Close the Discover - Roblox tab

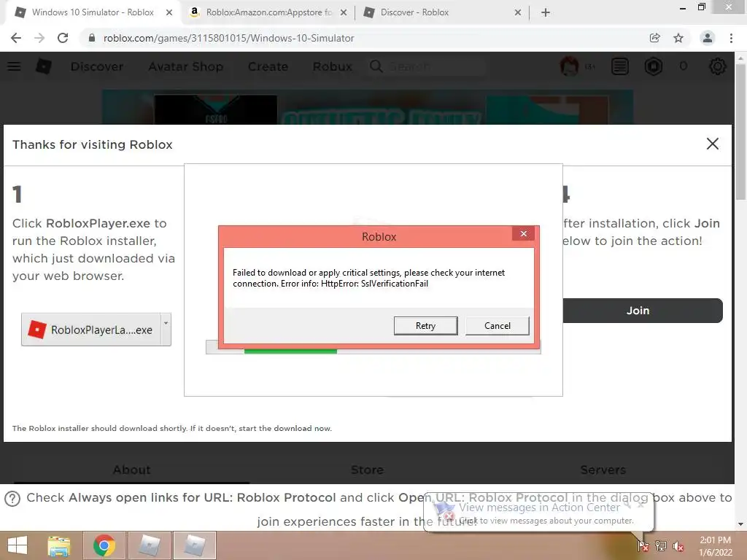tap(518, 12)
